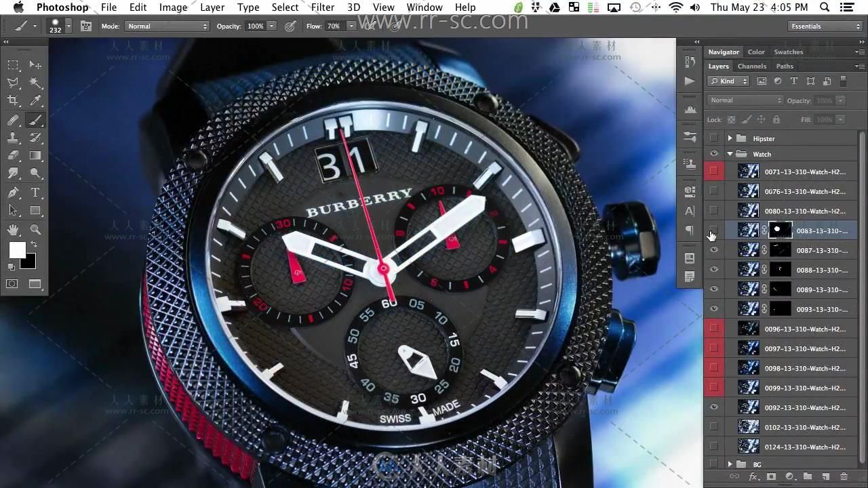Image resolution: width=868 pixels, height=488 pixels.
Task: Open the layer Kind filter dropdown
Action: pos(728,81)
